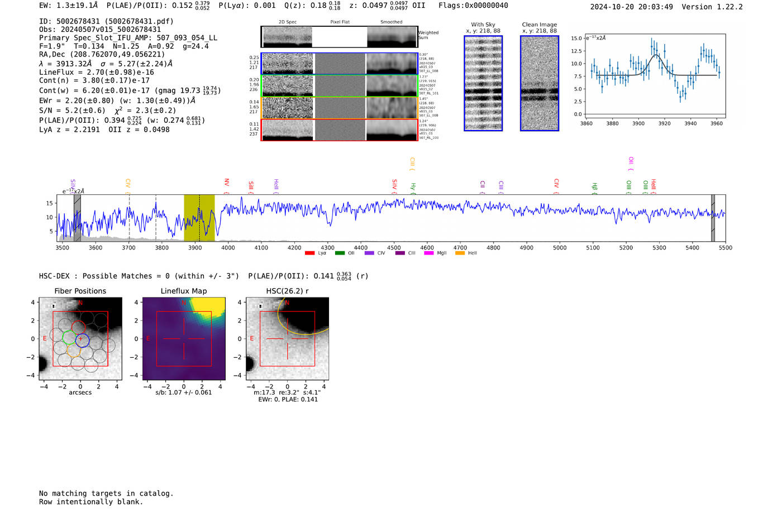Click the RA,Dec coordinates line
782x532 pixels.
(102, 55)
